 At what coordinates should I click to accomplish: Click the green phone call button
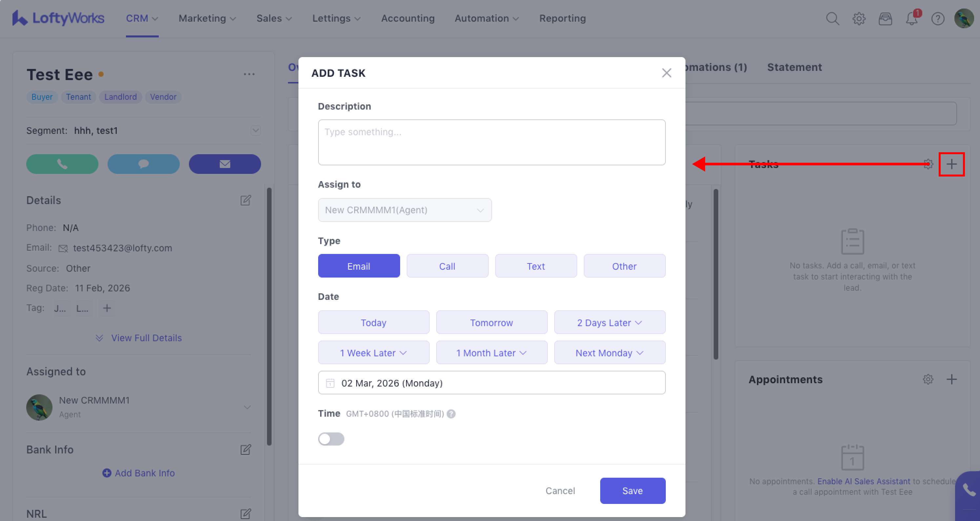tap(62, 164)
